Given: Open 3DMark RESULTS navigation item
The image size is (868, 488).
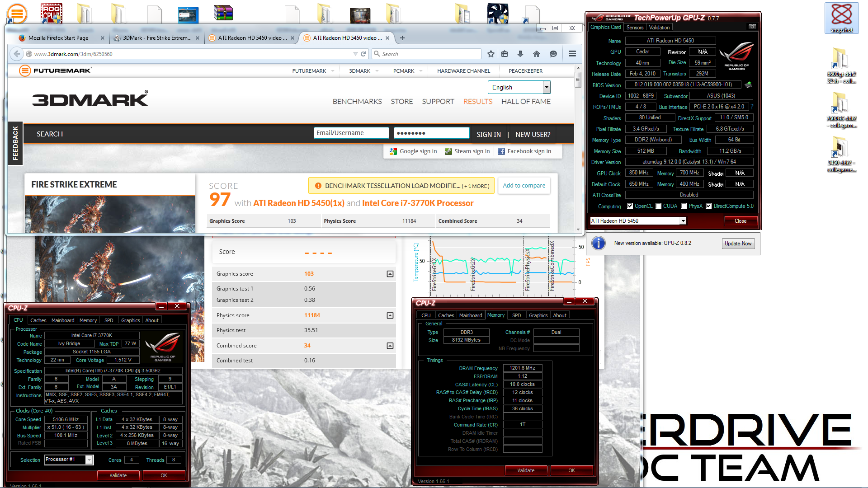Looking at the screenshot, I should (x=477, y=102).
